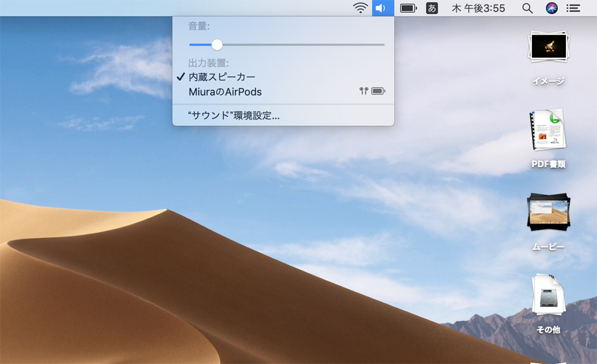Open the ムービー stack thumbnail
Image resolution: width=597 pixels, height=364 pixels.
[548, 212]
